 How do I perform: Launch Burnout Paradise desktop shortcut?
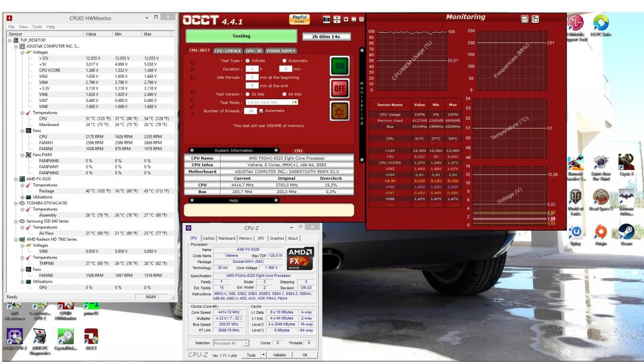coord(575,167)
